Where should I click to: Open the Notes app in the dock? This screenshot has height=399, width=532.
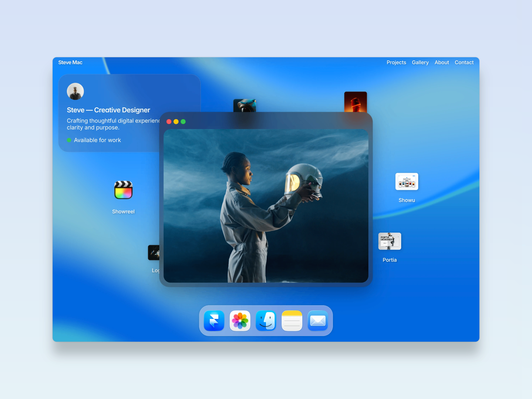[292, 321]
